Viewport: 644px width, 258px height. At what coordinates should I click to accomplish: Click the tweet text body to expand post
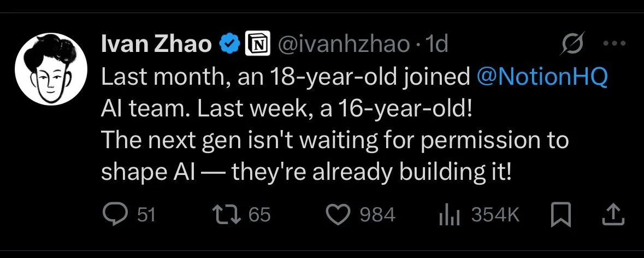click(354, 125)
